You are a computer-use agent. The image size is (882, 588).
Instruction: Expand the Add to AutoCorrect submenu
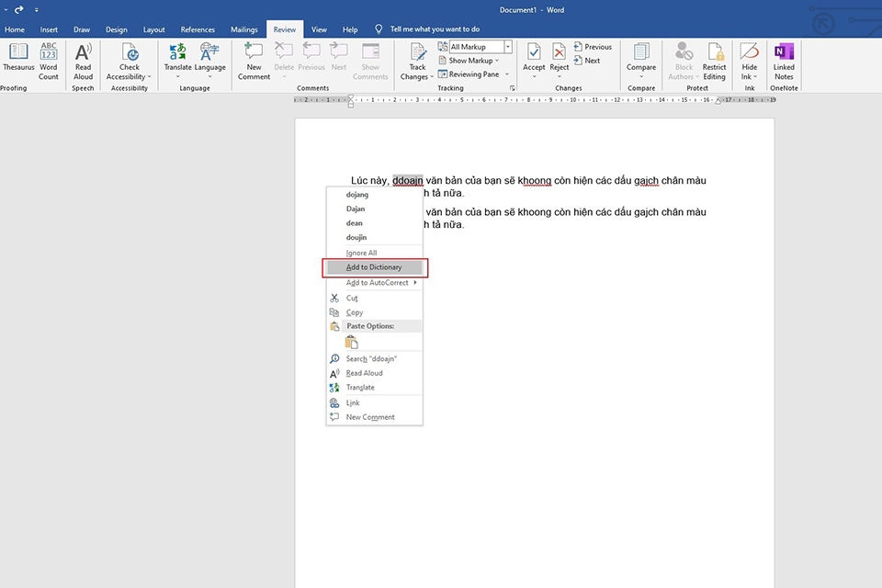pos(375,282)
